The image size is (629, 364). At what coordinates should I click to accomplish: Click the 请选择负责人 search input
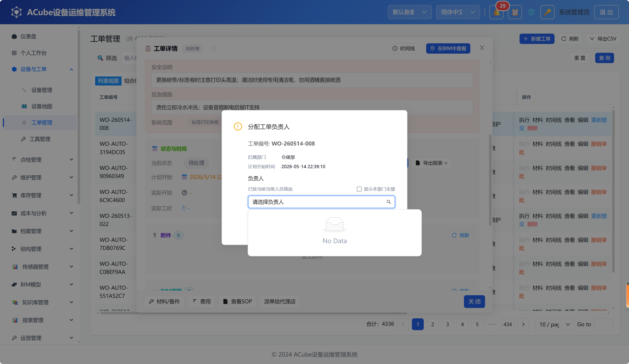321,202
